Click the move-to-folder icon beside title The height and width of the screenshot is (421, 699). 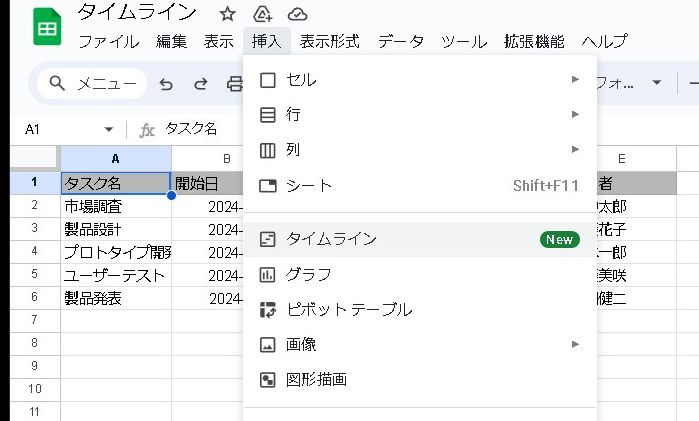(x=263, y=14)
